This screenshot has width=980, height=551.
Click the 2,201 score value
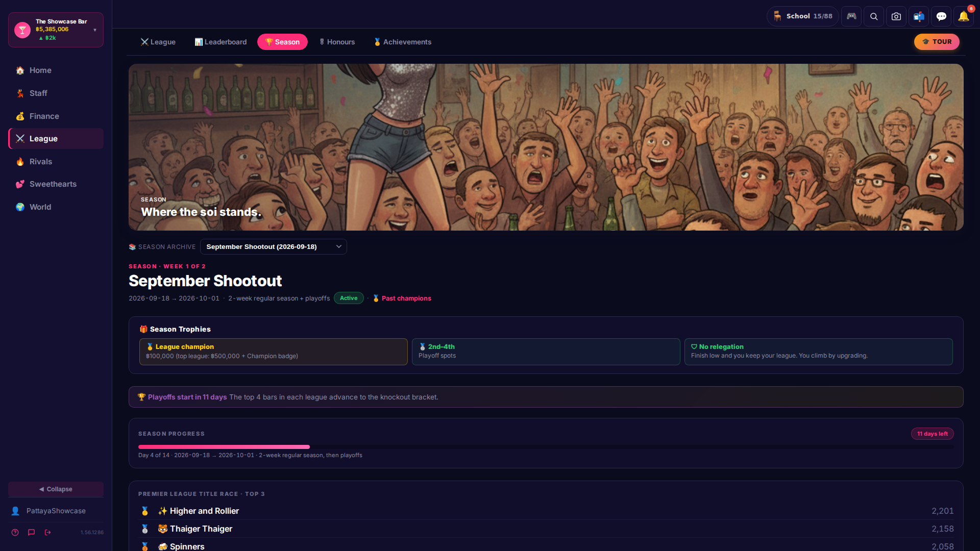click(943, 511)
